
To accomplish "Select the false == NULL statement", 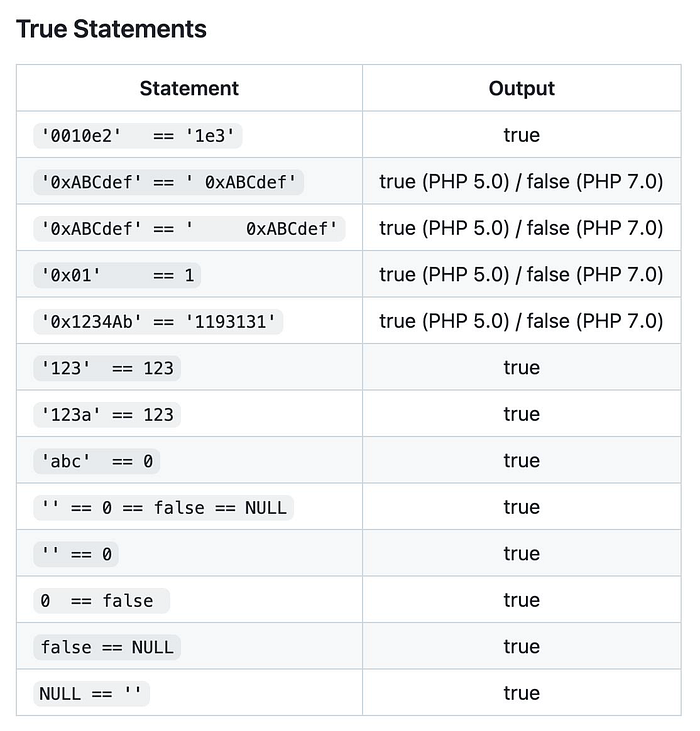I will click(107, 647).
